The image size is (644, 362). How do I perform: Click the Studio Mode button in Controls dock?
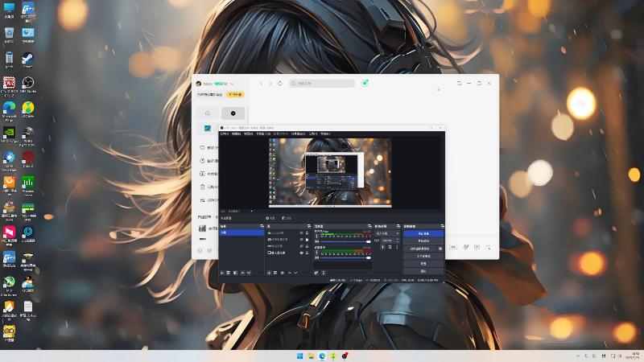[x=423, y=256]
